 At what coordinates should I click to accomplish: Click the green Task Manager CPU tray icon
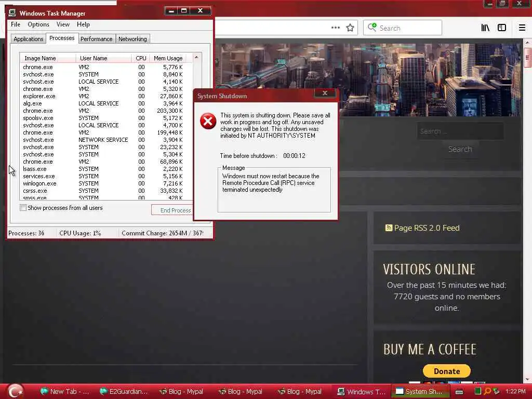[x=478, y=391]
